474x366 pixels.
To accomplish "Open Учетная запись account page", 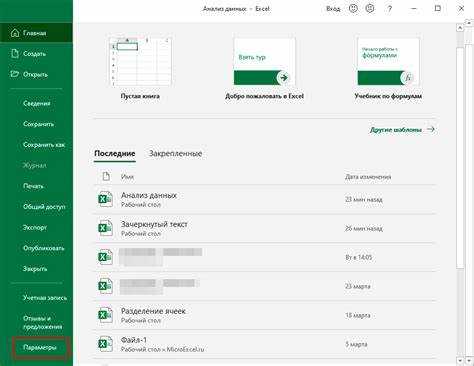I will [x=45, y=298].
